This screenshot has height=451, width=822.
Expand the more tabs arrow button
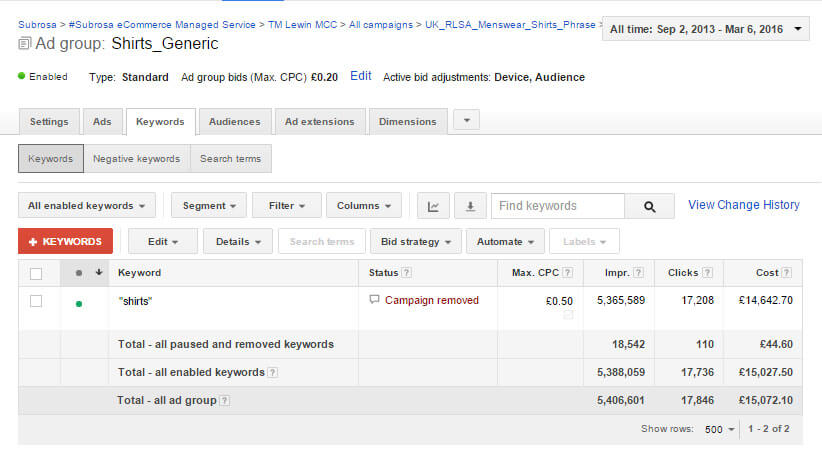pyautogui.click(x=467, y=121)
